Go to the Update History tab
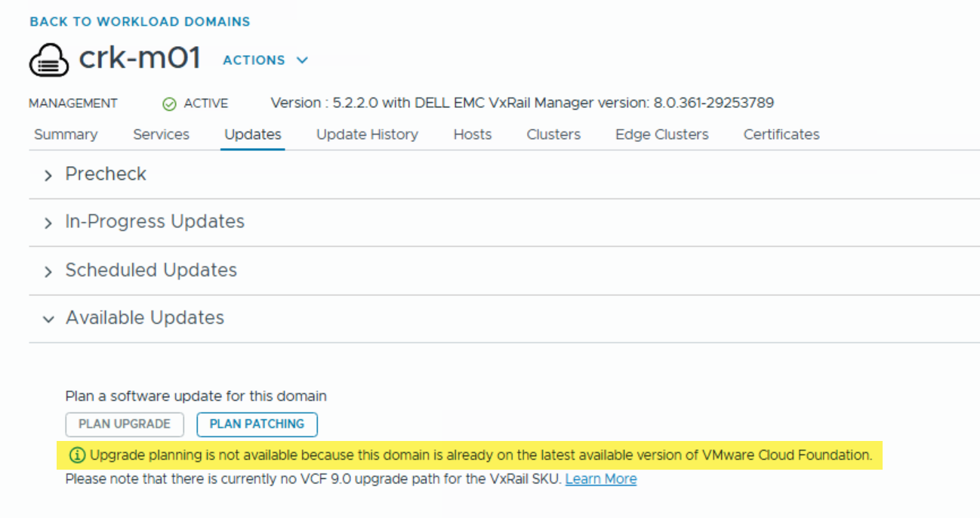Viewport: 980px width, 518px height. pos(367,134)
